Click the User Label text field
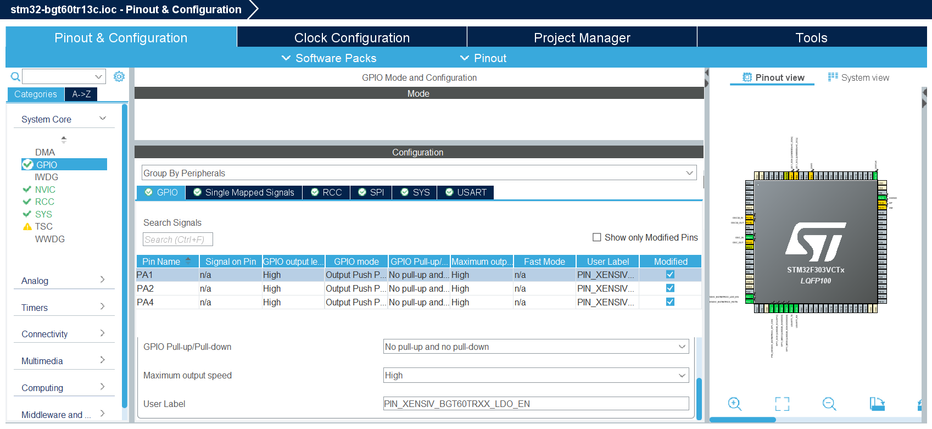This screenshot has height=429, width=932. pos(536,403)
